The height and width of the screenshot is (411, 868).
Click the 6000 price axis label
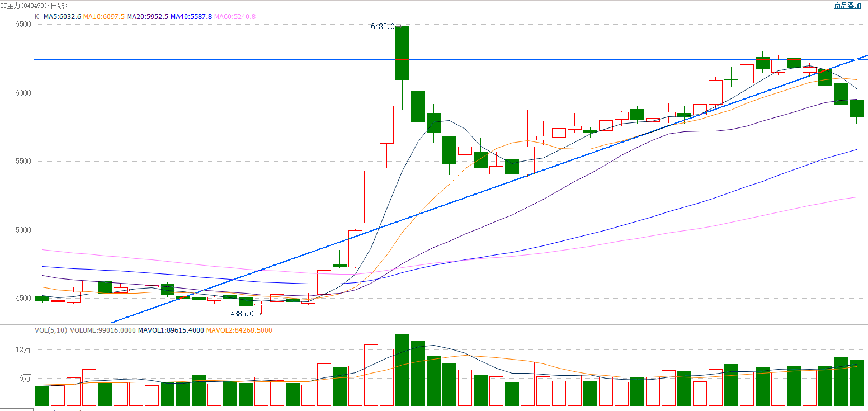coord(23,93)
